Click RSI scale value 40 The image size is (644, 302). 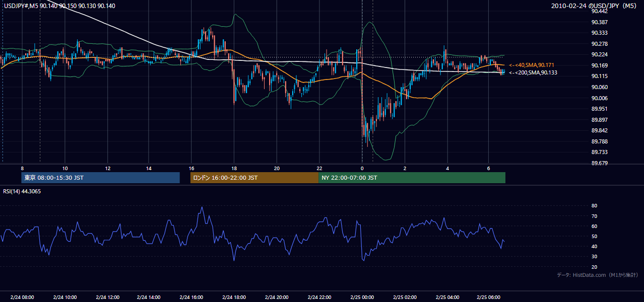point(595,247)
